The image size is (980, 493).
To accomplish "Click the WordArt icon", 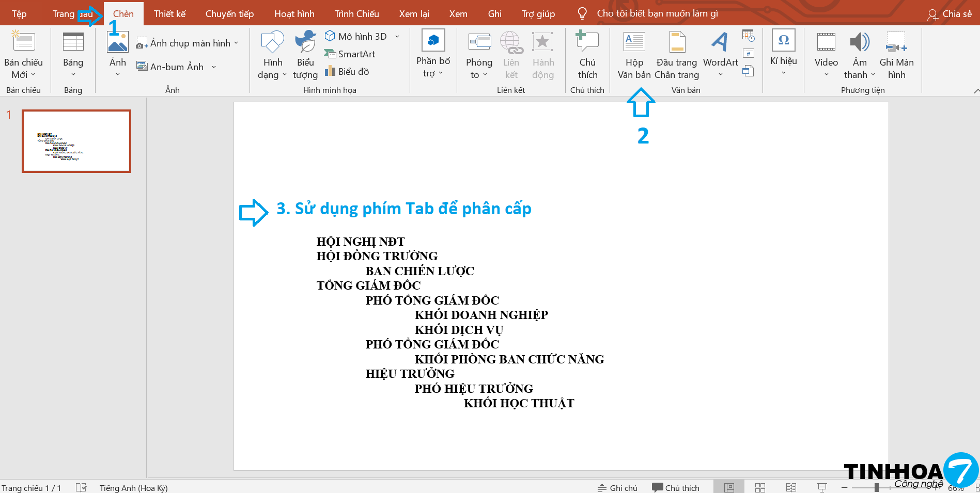I will coord(720,43).
